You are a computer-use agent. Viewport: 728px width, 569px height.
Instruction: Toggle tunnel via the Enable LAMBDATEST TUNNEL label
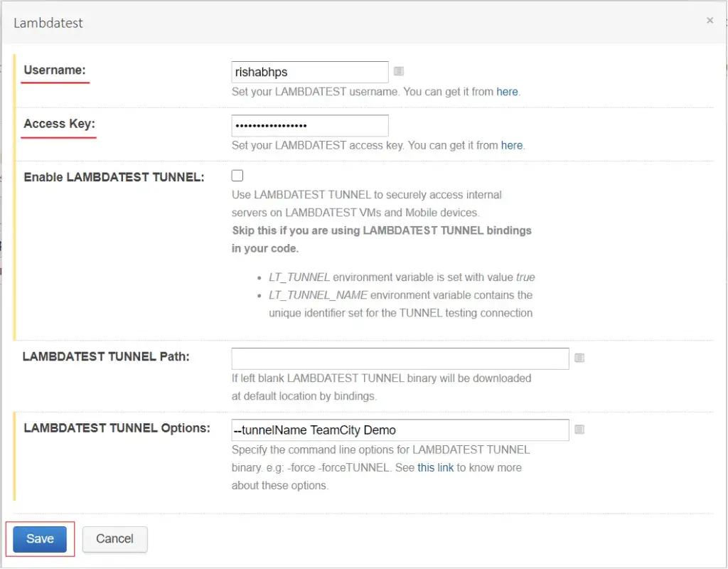pyautogui.click(x=113, y=177)
